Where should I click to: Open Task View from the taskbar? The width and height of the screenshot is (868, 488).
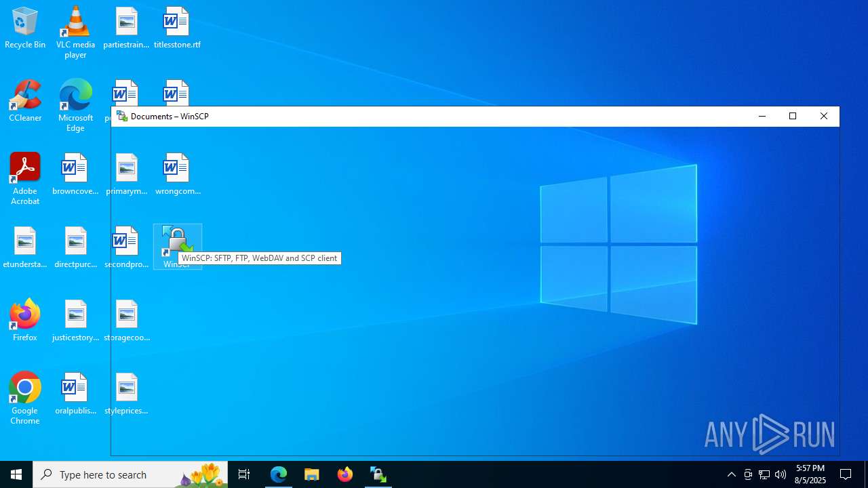[244, 474]
